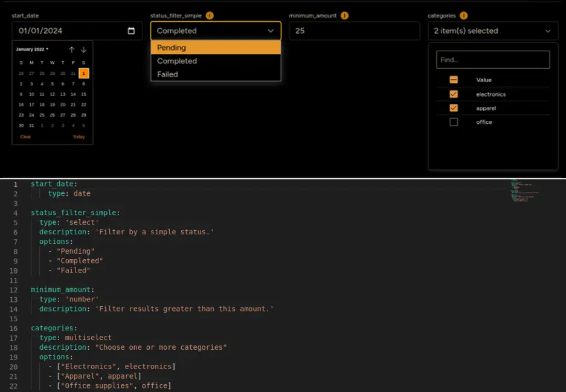Click the "Pending" option on editor line 8
Screen dimensions: 566x392
click(x=76, y=251)
